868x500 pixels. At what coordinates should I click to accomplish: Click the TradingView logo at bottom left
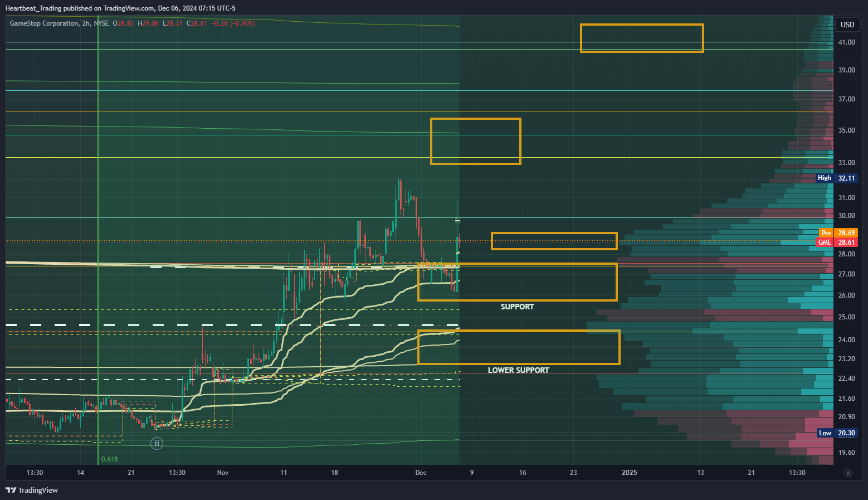(32, 490)
